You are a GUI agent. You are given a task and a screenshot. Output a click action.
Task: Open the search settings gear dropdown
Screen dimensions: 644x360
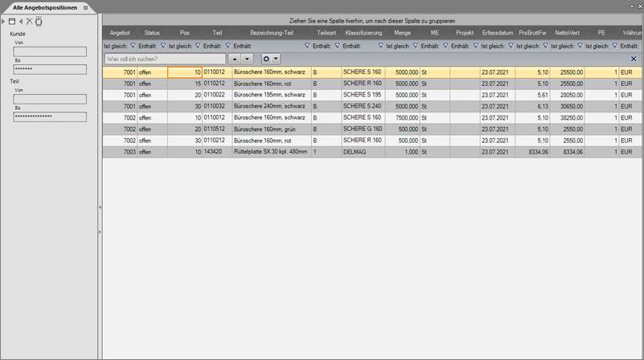[271, 59]
